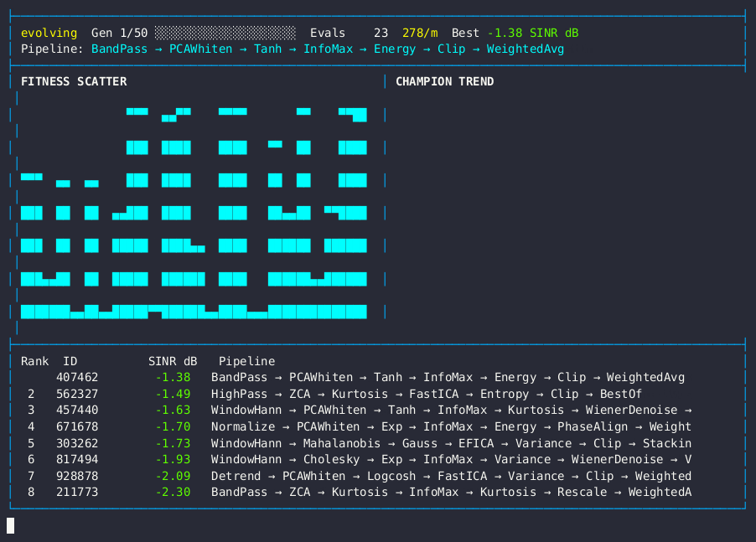Viewport: 756px width, 542px height.
Task: Click 'Normalize' in row 671678's pipeline
Action: pyautogui.click(x=243, y=427)
